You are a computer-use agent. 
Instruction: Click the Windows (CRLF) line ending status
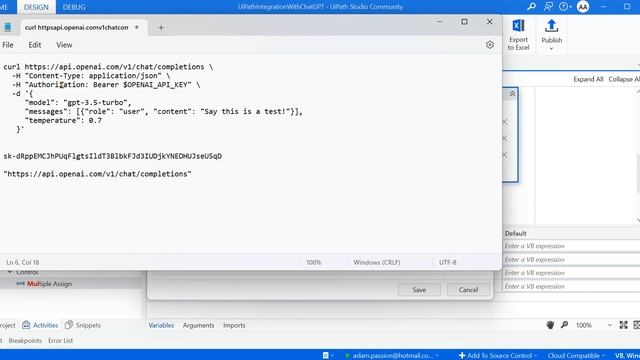(376, 262)
